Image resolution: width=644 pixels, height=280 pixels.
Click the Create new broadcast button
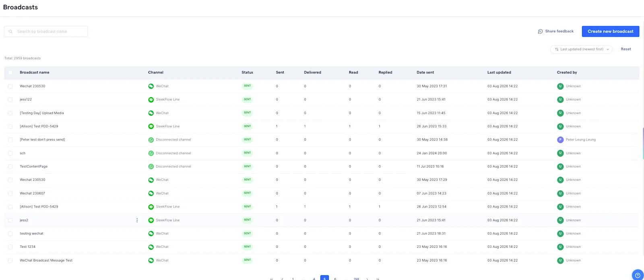(611, 31)
